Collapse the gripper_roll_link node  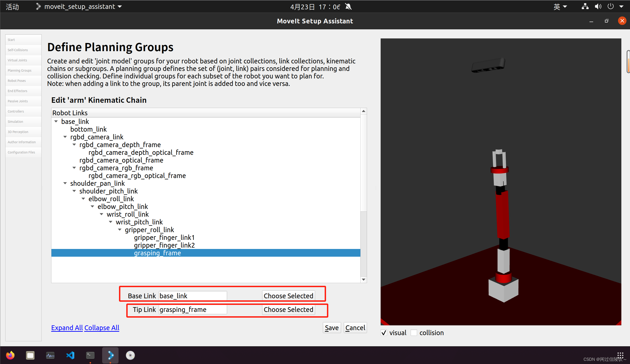click(x=119, y=230)
